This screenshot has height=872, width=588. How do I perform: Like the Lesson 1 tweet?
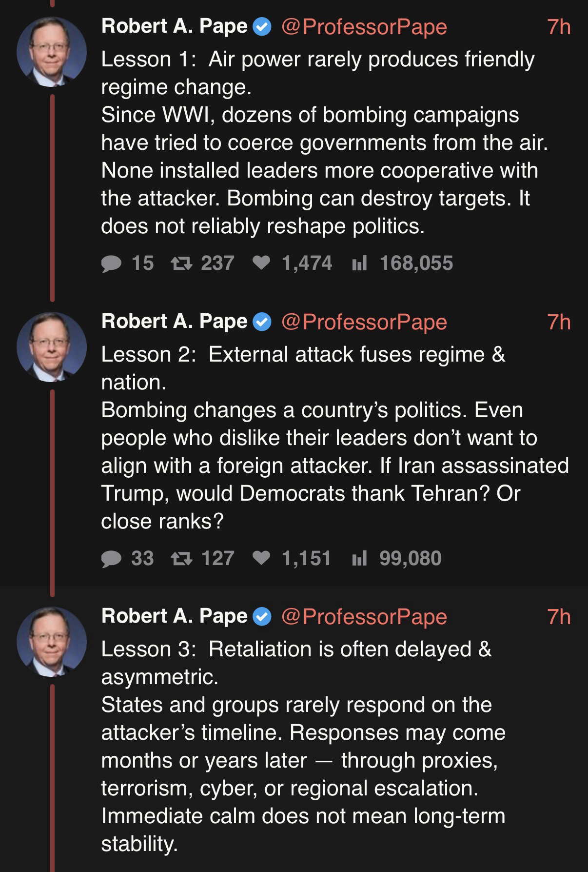[262, 264]
